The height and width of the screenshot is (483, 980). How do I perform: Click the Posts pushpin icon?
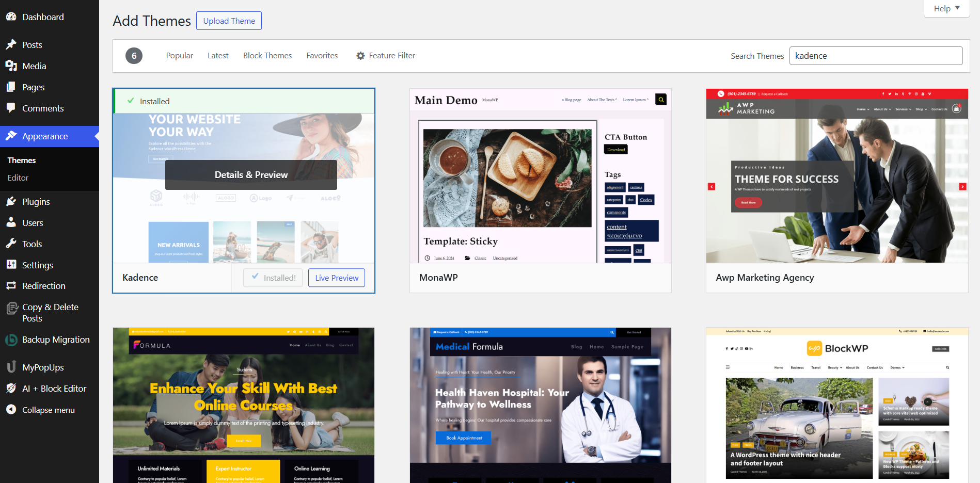[11, 45]
